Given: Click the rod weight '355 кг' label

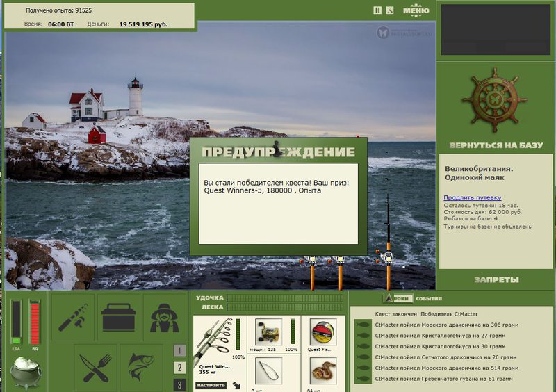Looking at the screenshot, I should [x=207, y=372].
